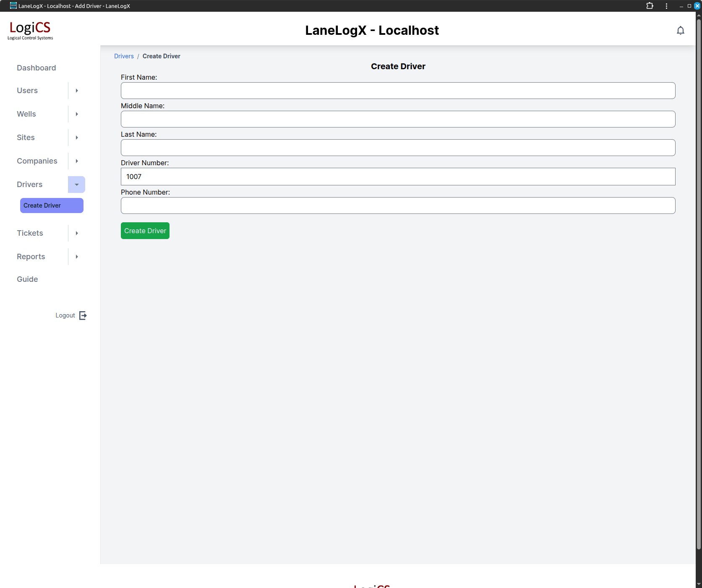Image resolution: width=702 pixels, height=588 pixels.
Task: Collapse the Drivers submenu arrow
Action: click(77, 185)
